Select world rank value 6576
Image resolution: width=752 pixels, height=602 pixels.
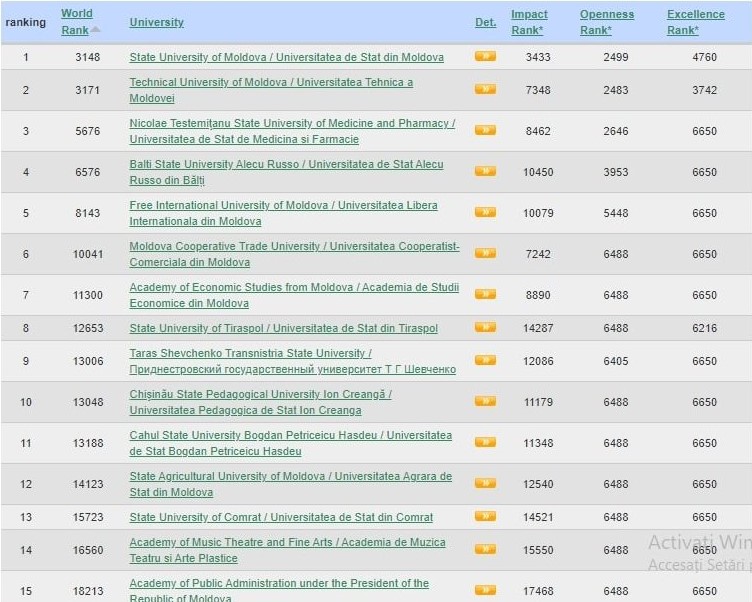87,172
